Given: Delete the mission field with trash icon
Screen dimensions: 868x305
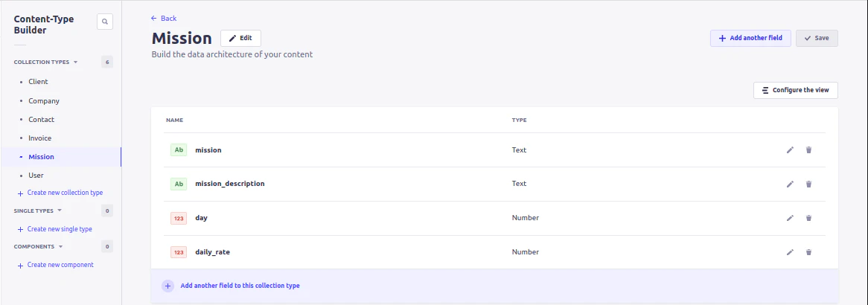Looking at the screenshot, I should point(809,150).
